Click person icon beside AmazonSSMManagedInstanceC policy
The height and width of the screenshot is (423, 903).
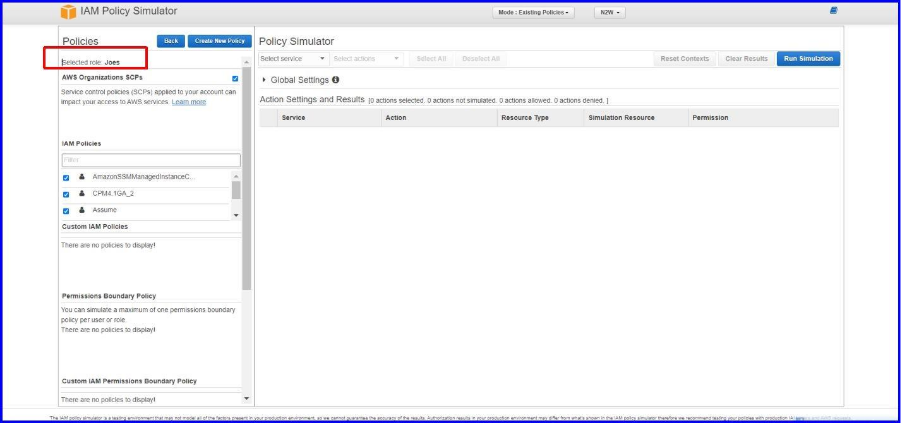click(x=82, y=177)
